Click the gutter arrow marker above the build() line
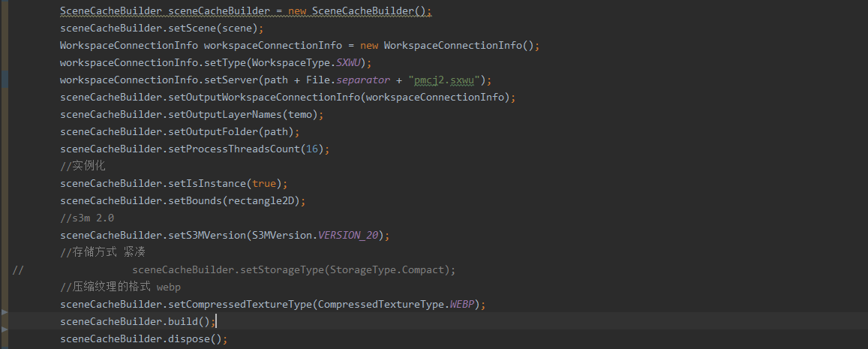 (x=5, y=311)
